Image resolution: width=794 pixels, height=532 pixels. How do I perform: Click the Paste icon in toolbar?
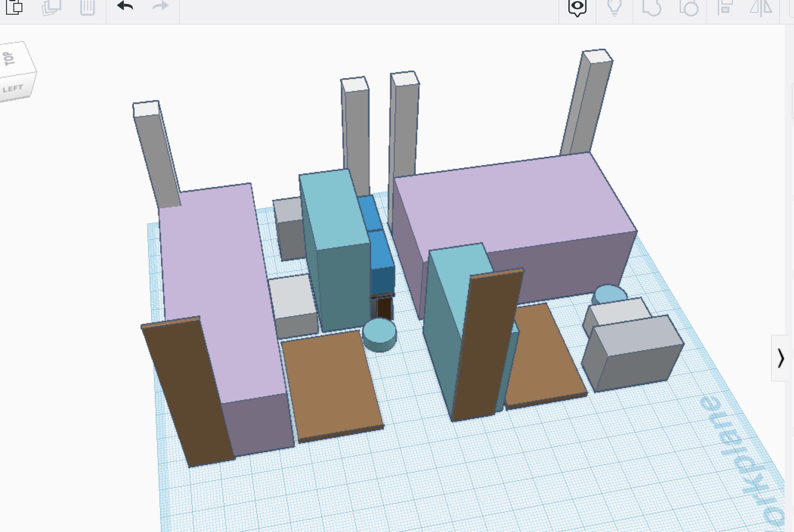[14, 6]
